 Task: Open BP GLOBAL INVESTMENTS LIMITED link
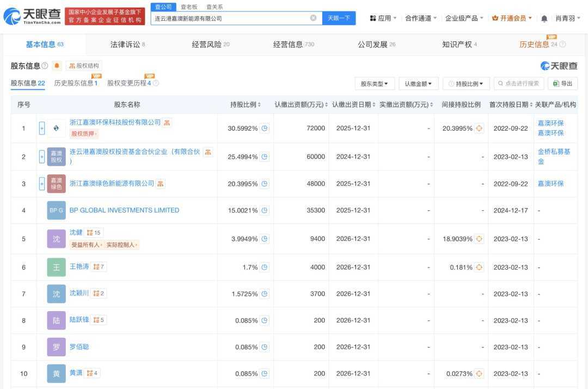tap(124, 210)
